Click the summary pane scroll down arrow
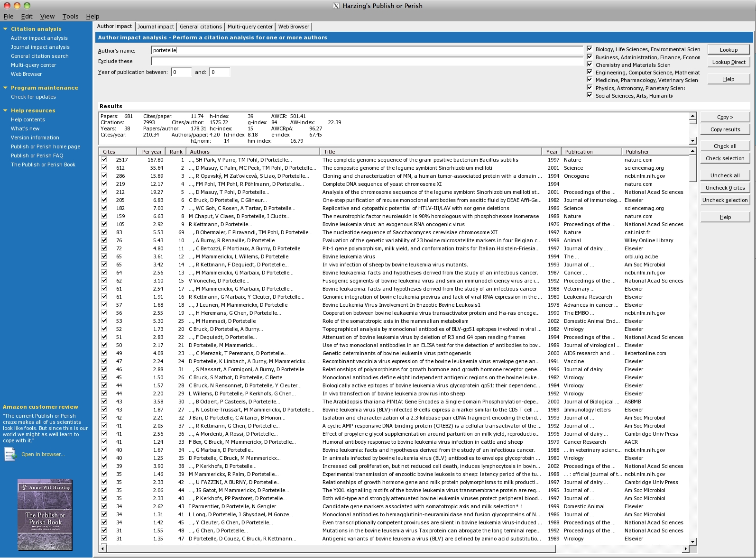The width and height of the screenshot is (756, 558). (692, 141)
